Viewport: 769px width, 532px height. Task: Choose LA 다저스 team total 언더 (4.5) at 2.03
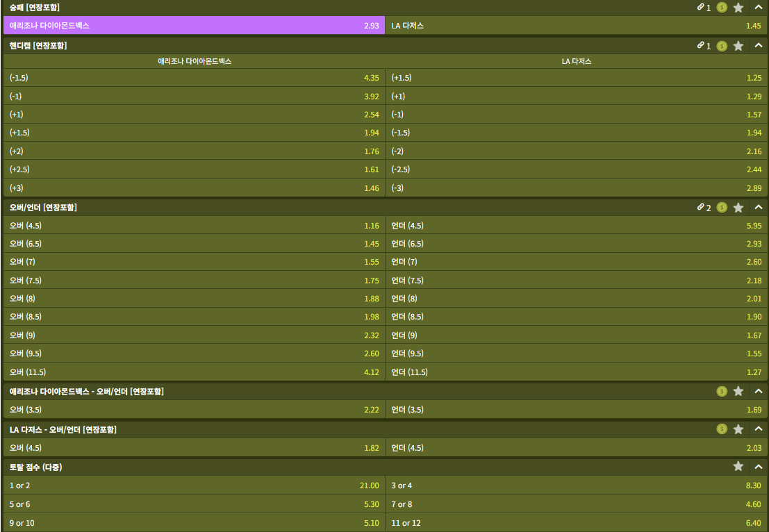point(577,448)
